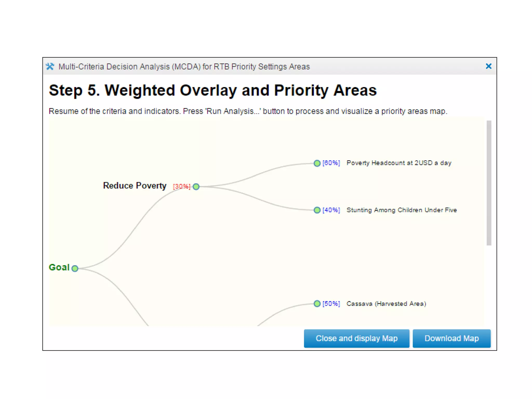The image size is (532, 399).
Task: Click the scrollbar track below the thumb
Action: click(489, 286)
